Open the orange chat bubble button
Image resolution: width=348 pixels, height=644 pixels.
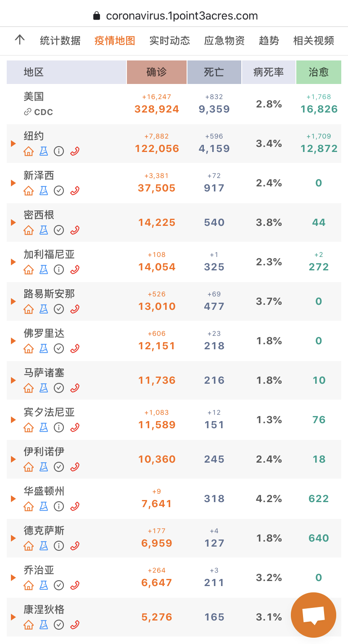[314, 615]
